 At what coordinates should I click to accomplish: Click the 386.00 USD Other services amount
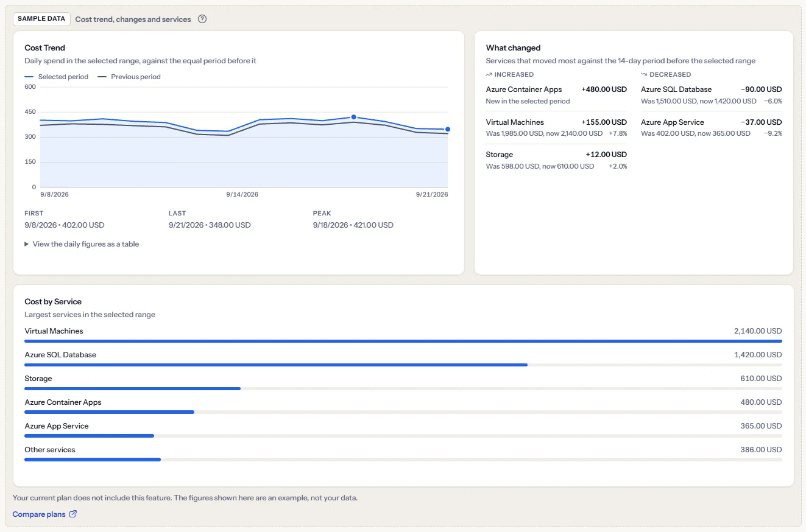click(761, 450)
